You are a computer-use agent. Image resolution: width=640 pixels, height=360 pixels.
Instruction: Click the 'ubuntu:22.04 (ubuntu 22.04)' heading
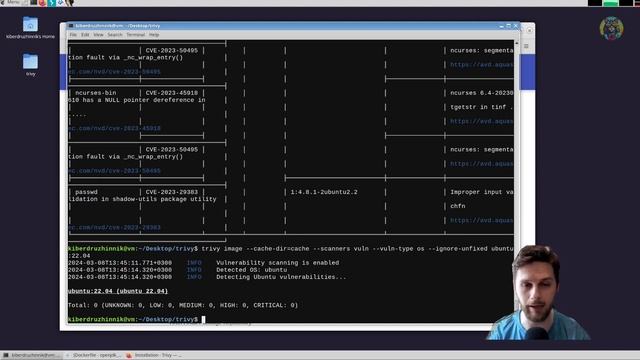coord(118,291)
